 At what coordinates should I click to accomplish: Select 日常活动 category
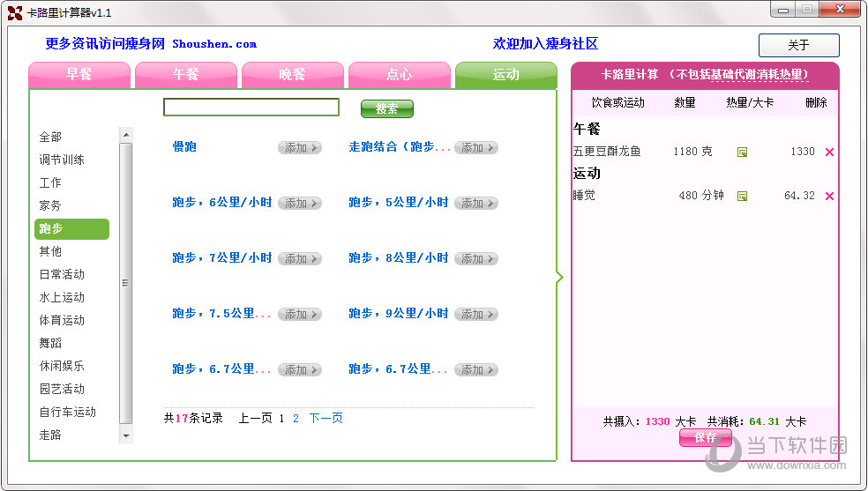click(62, 274)
